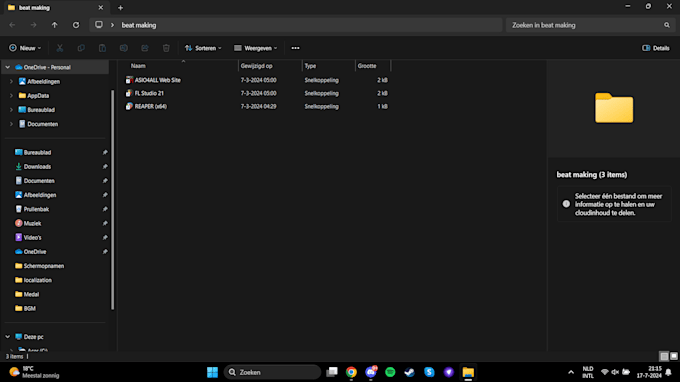Click the computer icon in address bar
This screenshot has width=680, height=382.
(x=99, y=25)
